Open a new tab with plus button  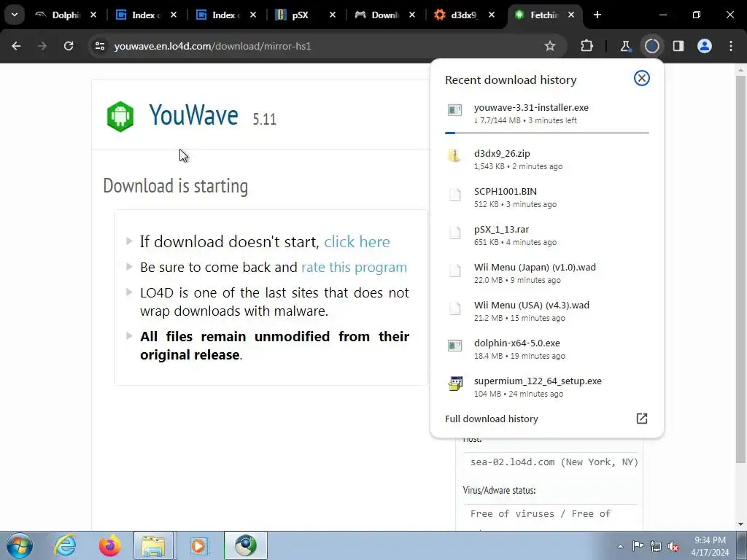[x=597, y=15]
